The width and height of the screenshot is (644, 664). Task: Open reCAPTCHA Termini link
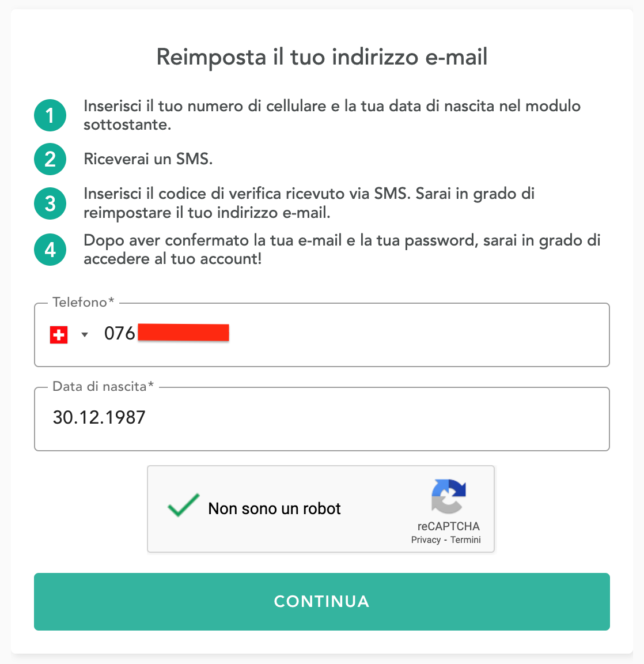465,540
